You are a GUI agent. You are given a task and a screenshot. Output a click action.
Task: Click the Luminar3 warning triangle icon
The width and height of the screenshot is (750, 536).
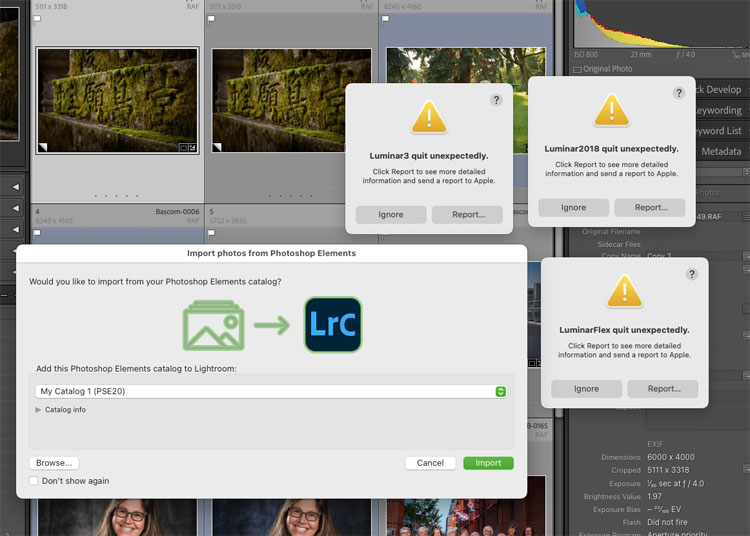tap(429, 117)
